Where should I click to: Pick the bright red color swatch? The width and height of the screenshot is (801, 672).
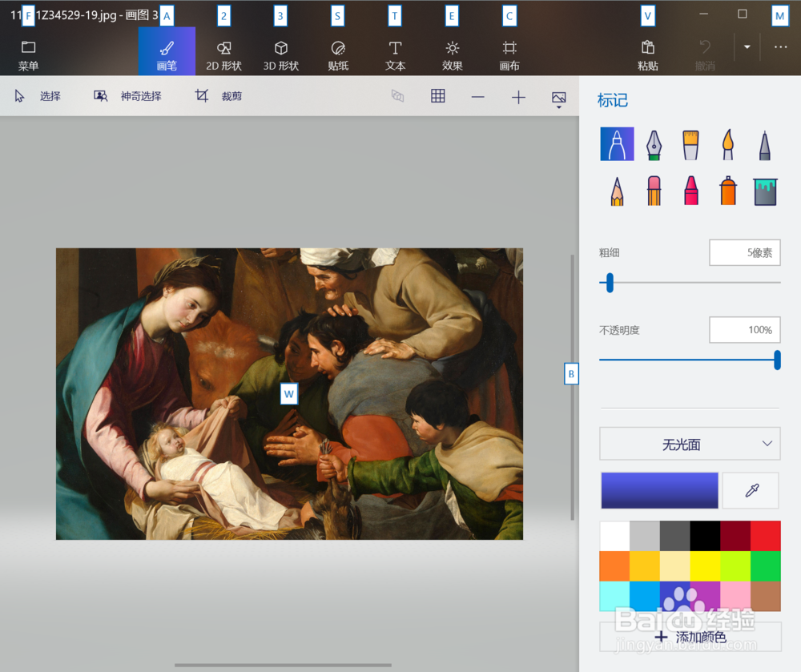(x=765, y=536)
